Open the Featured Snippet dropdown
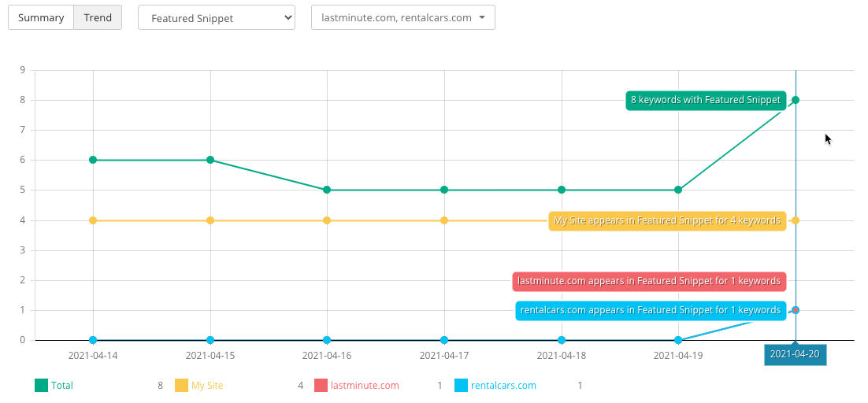The height and width of the screenshot is (403, 868). click(216, 17)
